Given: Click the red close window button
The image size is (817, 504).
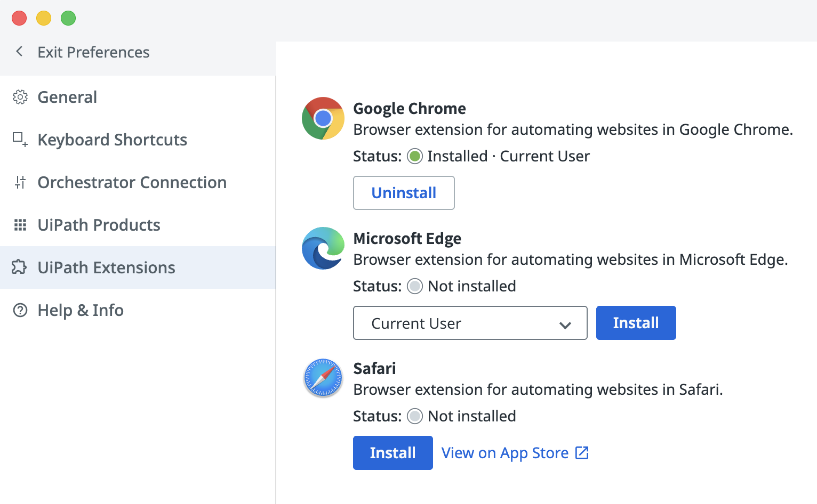Looking at the screenshot, I should (x=19, y=18).
